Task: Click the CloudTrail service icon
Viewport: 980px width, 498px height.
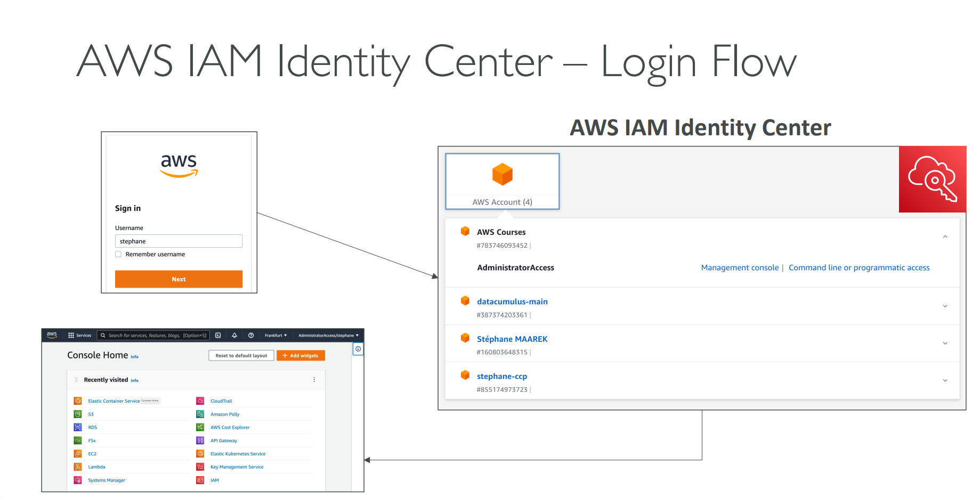Action: point(200,401)
